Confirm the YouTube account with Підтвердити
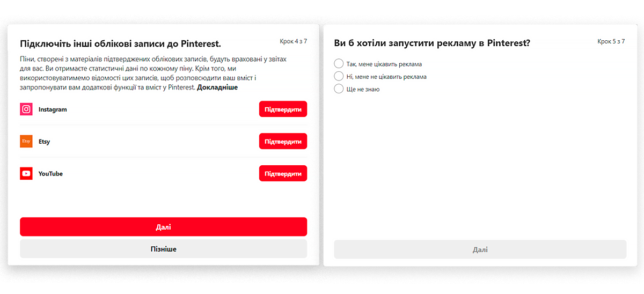Viewport: 644px width, 294px height. [x=283, y=174]
